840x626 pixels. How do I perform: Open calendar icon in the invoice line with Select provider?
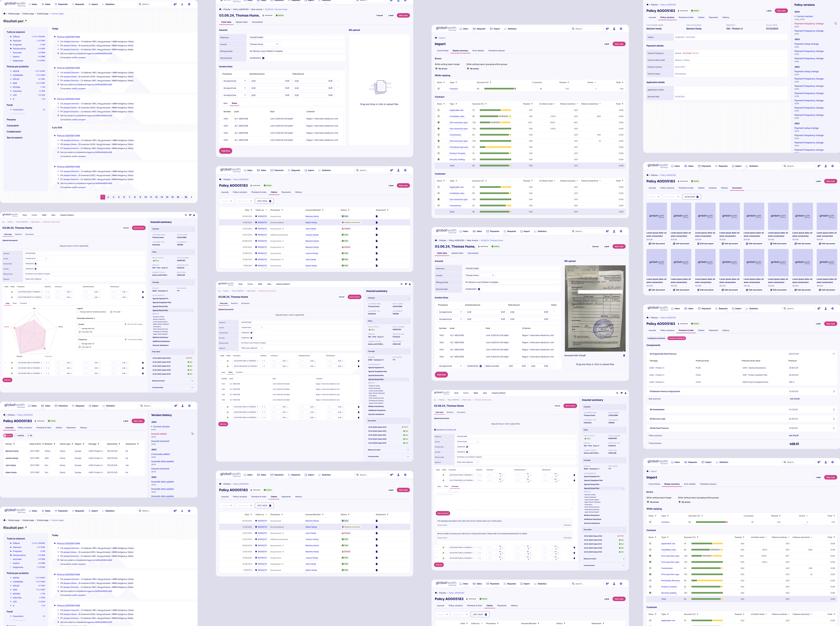(x=481, y=366)
